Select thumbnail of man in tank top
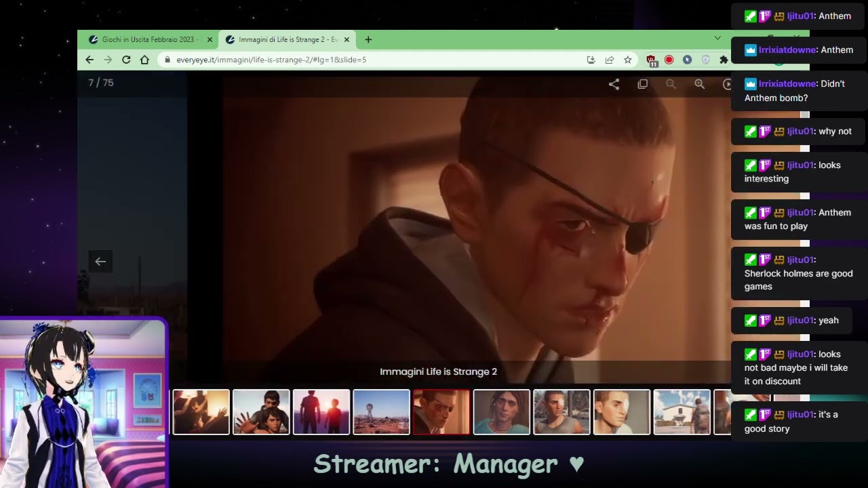The width and height of the screenshot is (868, 488). (x=561, y=411)
